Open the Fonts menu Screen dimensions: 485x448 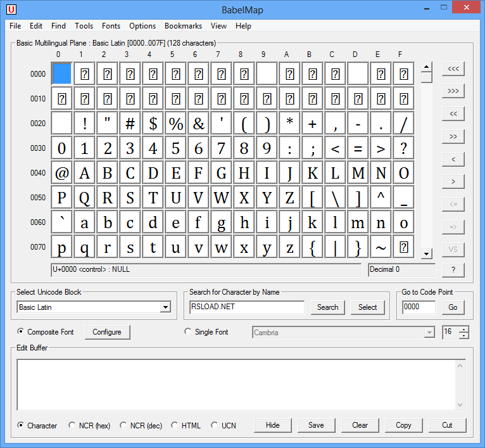click(x=111, y=26)
